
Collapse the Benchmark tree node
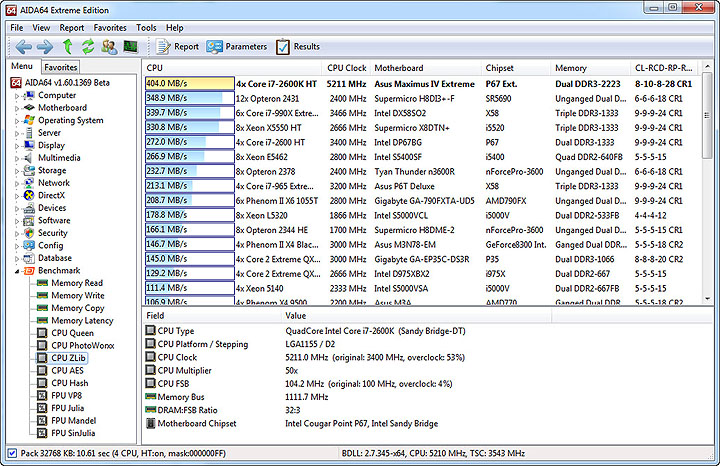tap(17, 271)
